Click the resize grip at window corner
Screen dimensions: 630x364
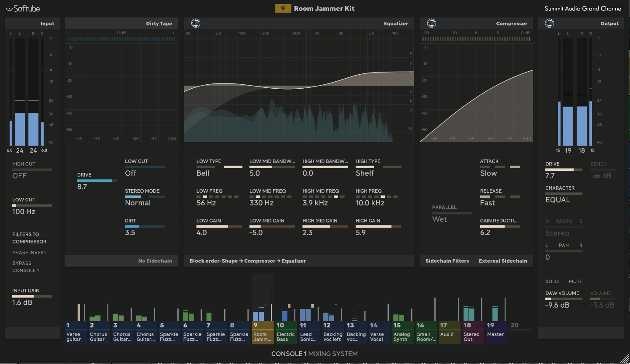point(625,359)
